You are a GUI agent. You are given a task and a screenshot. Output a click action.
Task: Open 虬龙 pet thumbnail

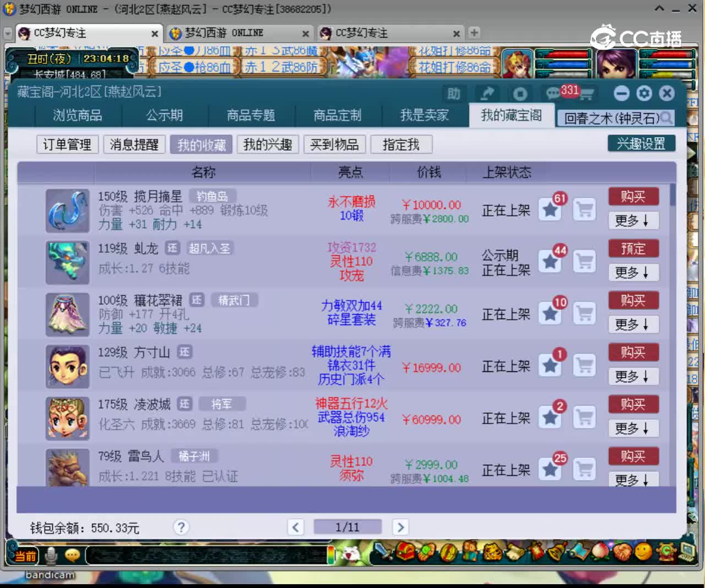pos(67,262)
